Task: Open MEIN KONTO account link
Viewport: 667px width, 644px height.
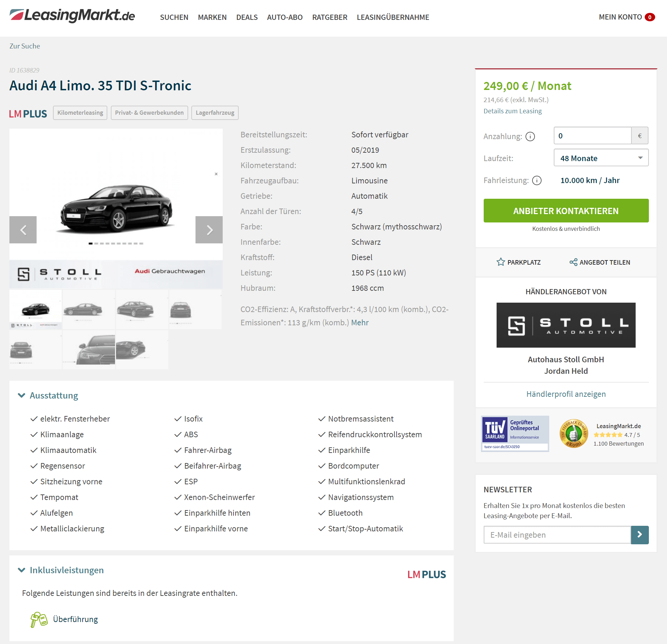Action: (x=620, y=17)
